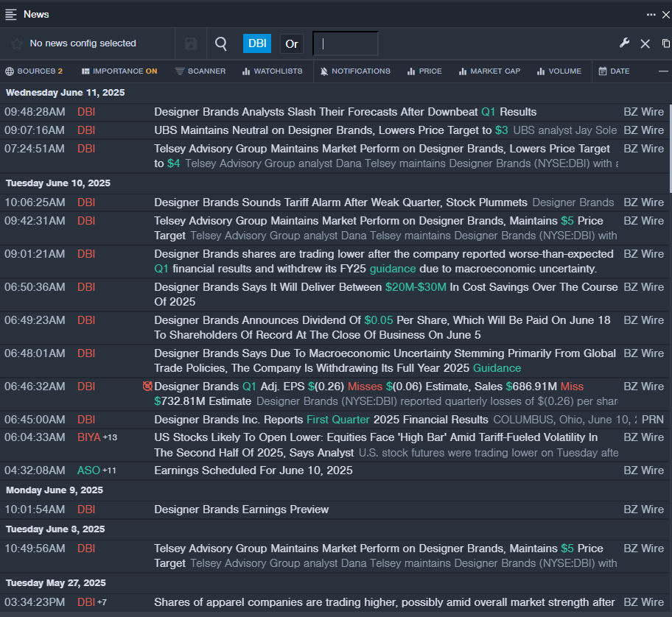Toggle the Or search operator
The height and width of the screenshot is (617, 672).
[292, 43]
